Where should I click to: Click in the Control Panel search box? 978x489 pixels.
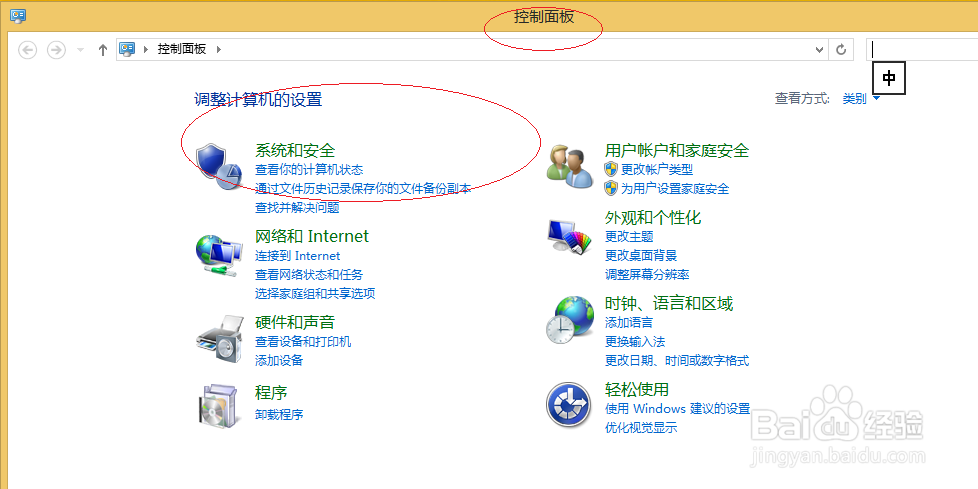[x=922, y=49]
